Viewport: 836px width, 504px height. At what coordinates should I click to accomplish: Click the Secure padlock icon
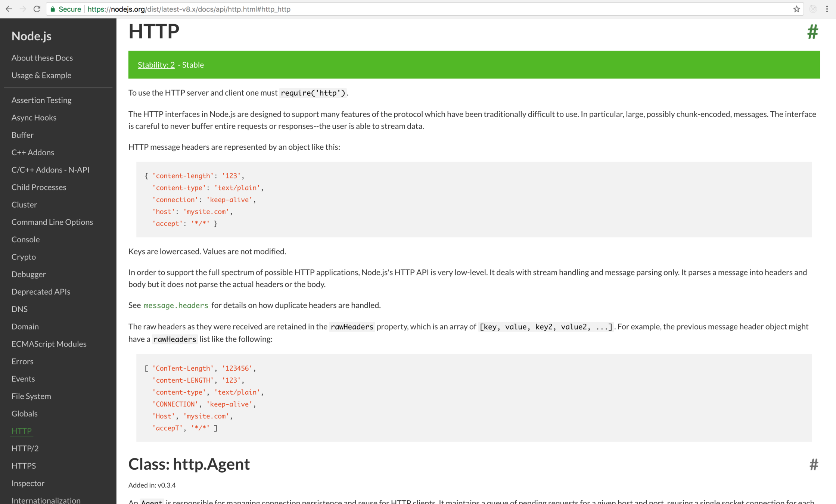click(x=53, y=9)
